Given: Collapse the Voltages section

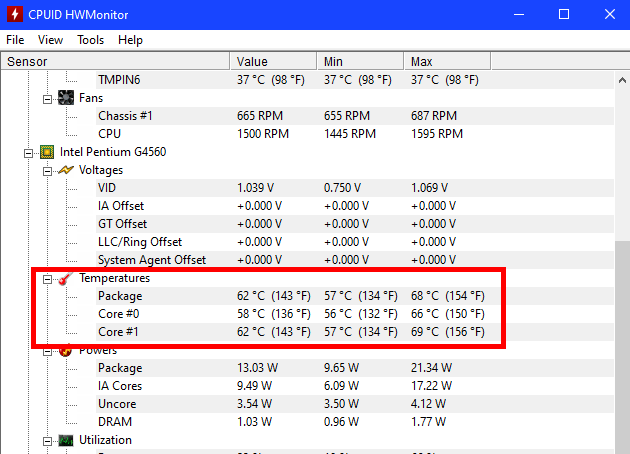Looking at the screenshot, I should tap(47, 172).
